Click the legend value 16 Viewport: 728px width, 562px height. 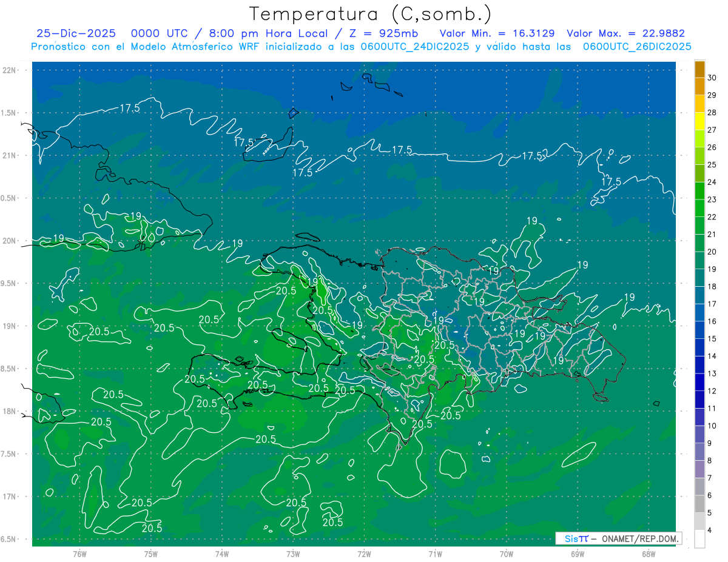coord(712,321)
